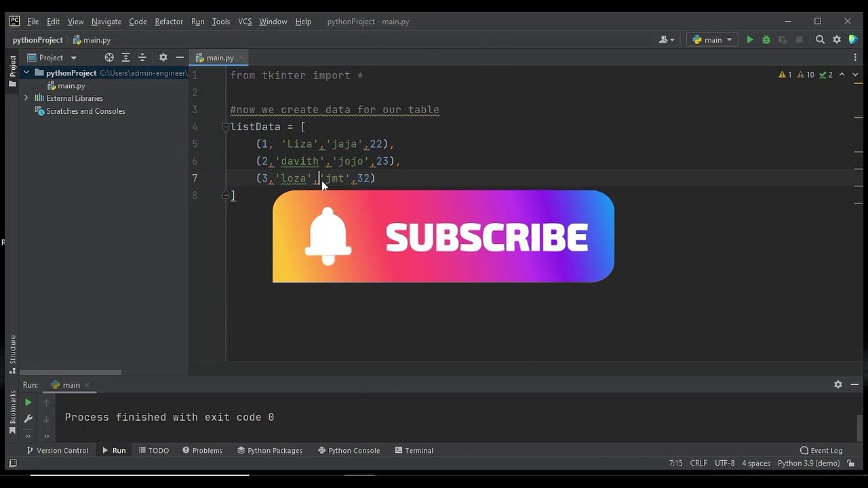Click the PyCharm logo in title bar
This screenshot has height=488, width=868.
pyautogui.click(x=14, y=21)
